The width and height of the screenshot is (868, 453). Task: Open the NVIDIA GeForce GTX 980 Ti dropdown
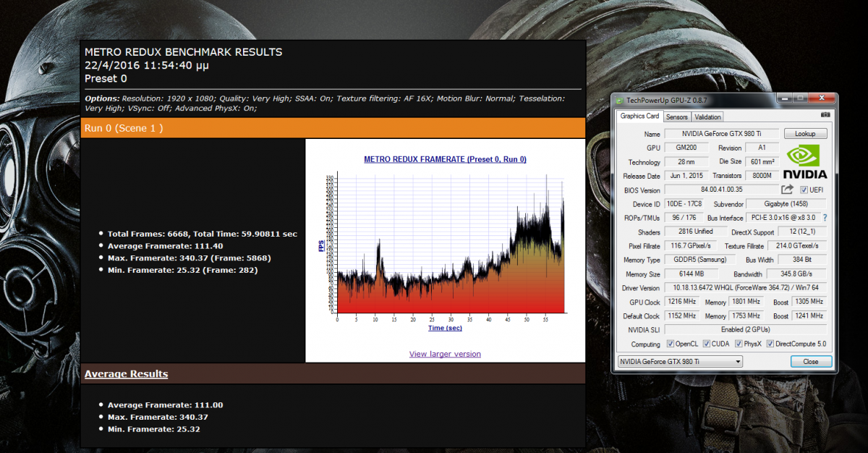(680, 361)
